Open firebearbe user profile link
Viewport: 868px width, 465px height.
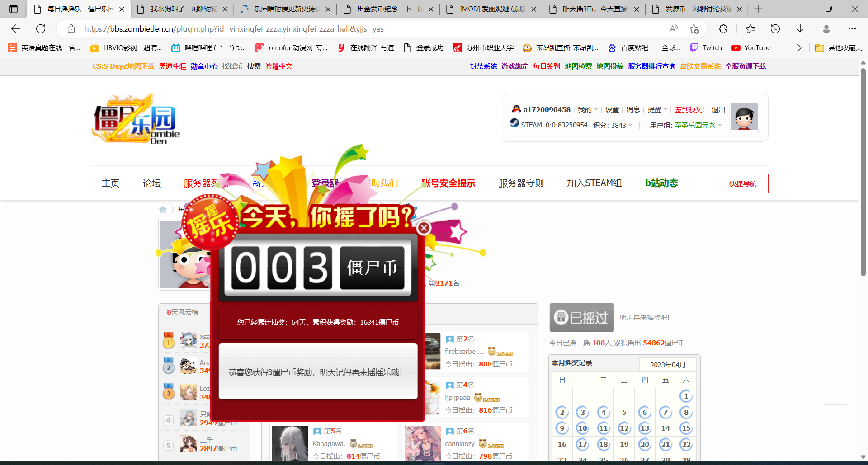pyautogui.click(x=464, y=351)
